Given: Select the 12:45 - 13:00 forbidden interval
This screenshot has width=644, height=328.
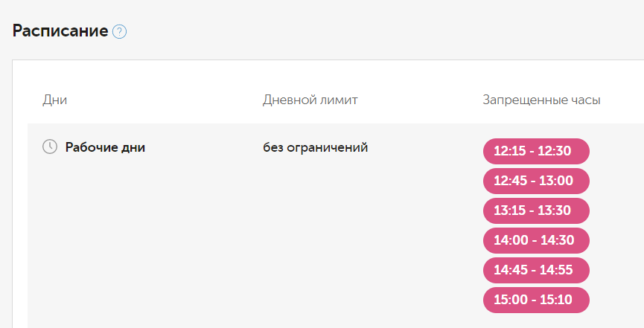Looking at the screenshot, I should tap(536, 181).
